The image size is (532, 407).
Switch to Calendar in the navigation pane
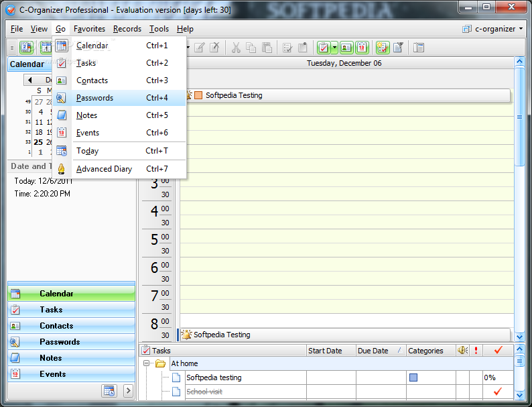71,294
